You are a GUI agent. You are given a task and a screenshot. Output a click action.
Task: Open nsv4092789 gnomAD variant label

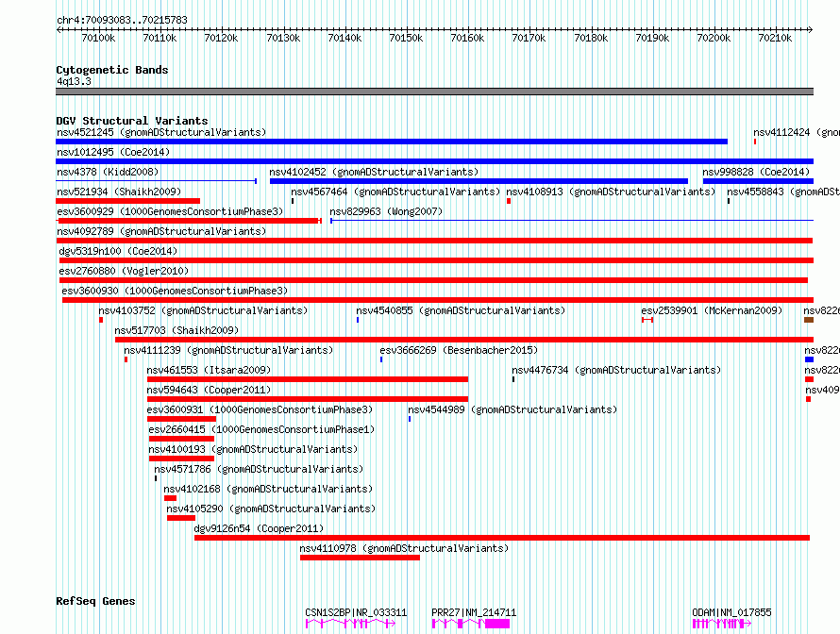pos(161,231)
